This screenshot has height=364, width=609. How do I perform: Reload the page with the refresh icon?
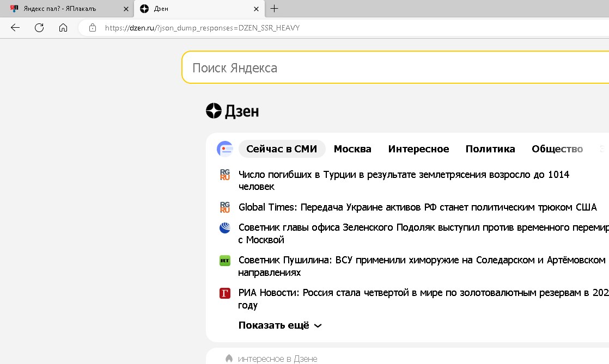pyautogui.click(x=39, y=28)
